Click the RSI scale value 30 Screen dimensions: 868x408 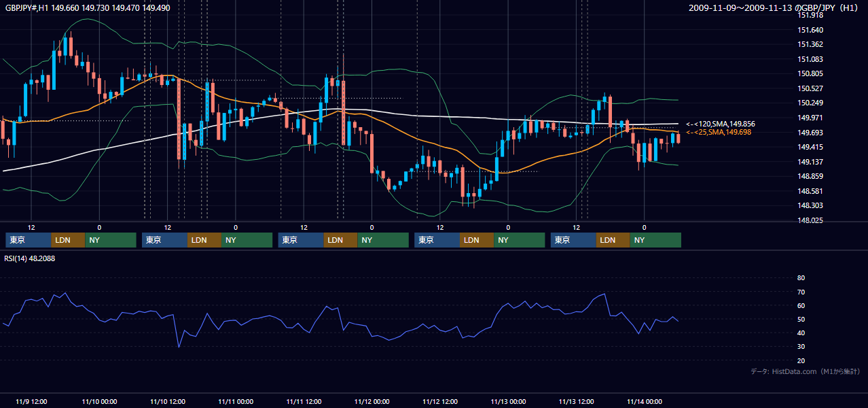pos(801,347)
